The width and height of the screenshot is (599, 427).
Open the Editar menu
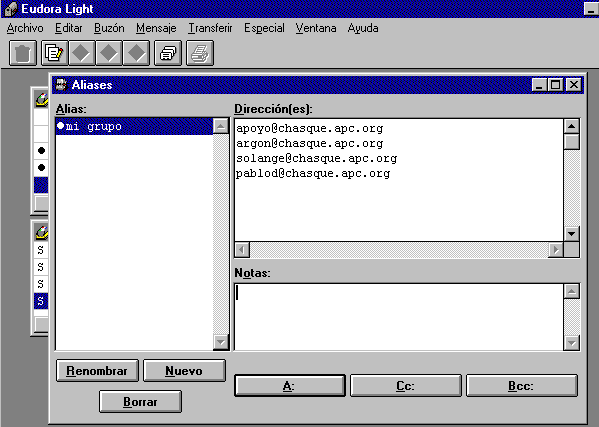pos(69,28)
